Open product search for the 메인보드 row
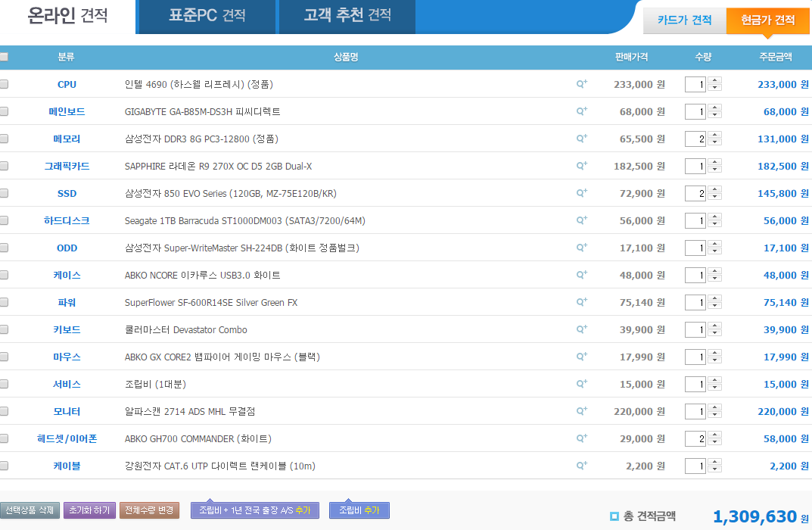This screenshot has width=812, height=530. (x=581, y=111)
